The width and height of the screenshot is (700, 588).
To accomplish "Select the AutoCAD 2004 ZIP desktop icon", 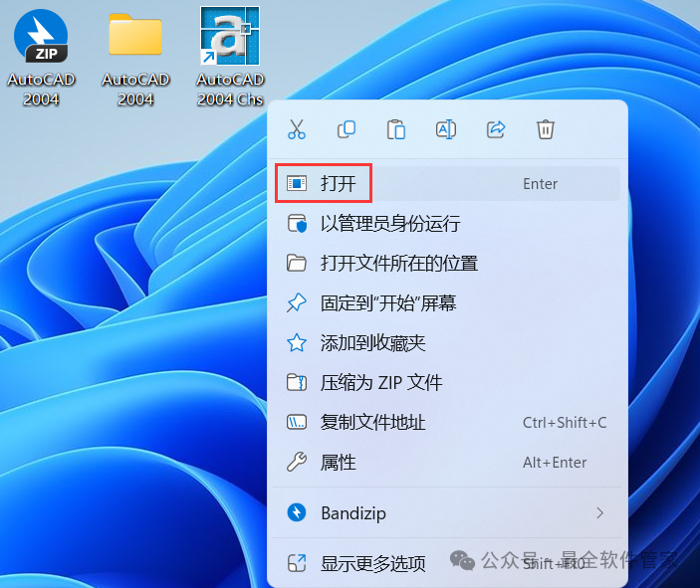I will 41,57.
